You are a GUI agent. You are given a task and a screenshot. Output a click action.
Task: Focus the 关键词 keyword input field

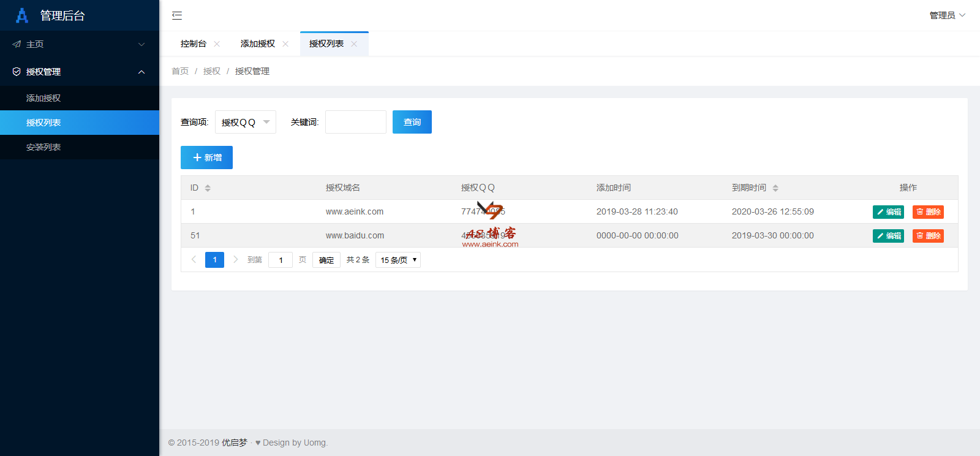[356, 122]
